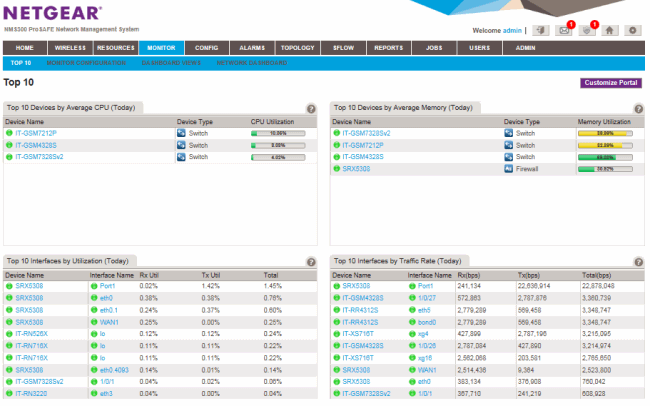Go to the home icon in header

click(610, 31)
